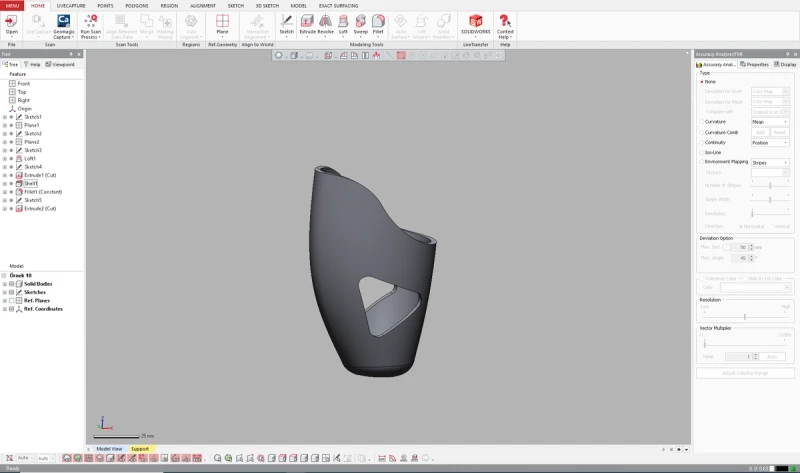Expand the Sketch5 tree node
The width and height of the screenshot is (800, 473).
pos(5,200)
